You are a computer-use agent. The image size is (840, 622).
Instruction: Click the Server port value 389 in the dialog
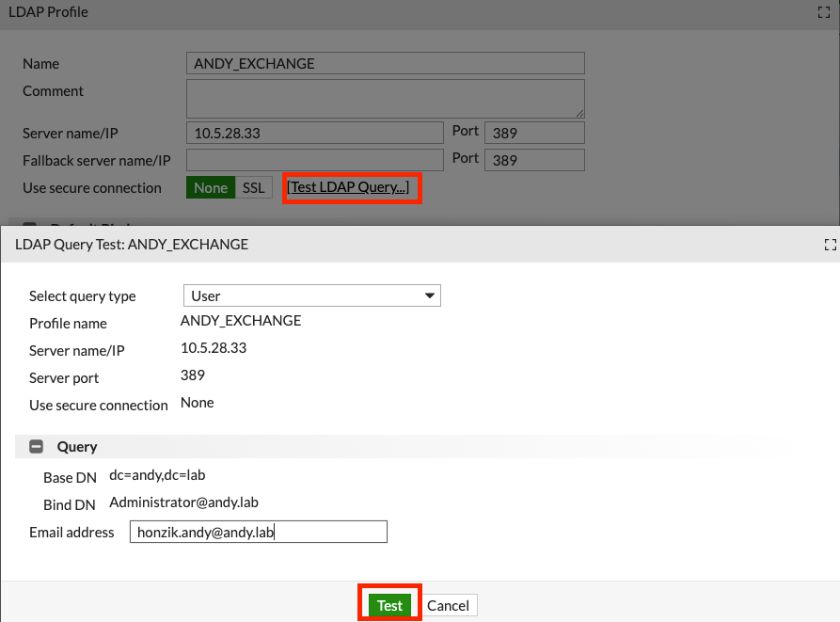click(192, 375)
